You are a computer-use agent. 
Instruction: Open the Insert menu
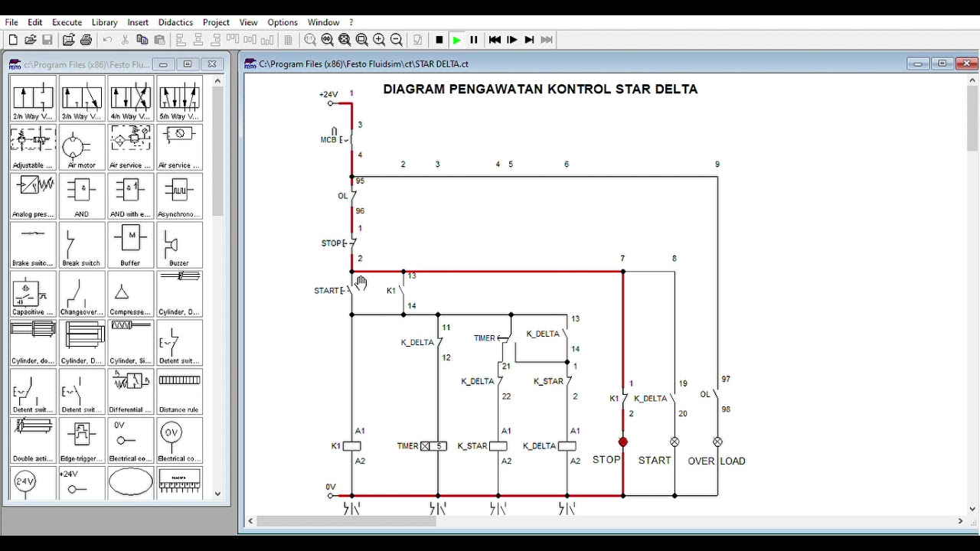click(138, 22)
